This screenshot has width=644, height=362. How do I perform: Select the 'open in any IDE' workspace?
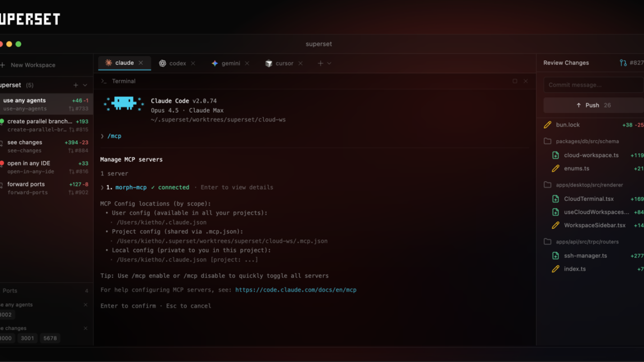pyautogui.click(x=46, y=167)
